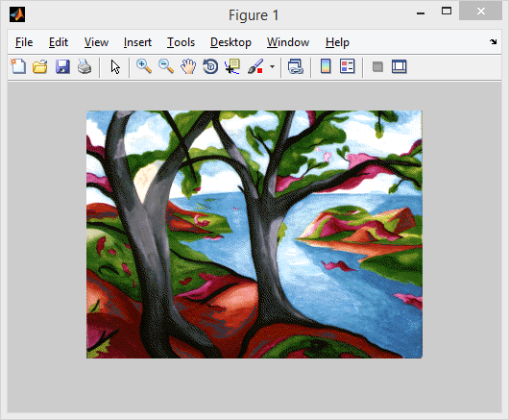Dock the figure using the corner arrow
This screenshot has width=509, height=420.
click(x=493, y=41)
